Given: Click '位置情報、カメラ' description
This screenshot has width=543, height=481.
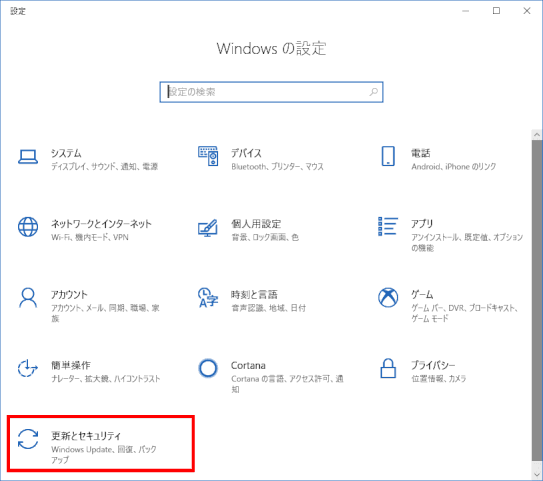Looking at the screenshot, I should point(438,378).
